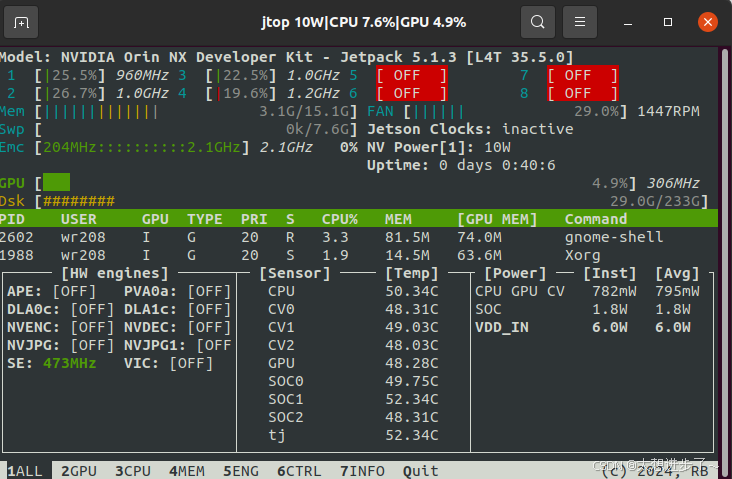Click the PVA0a: [OFF] engine entry
Image resolution: width=732 pixels, height=479 pixels.
point(177,291)
